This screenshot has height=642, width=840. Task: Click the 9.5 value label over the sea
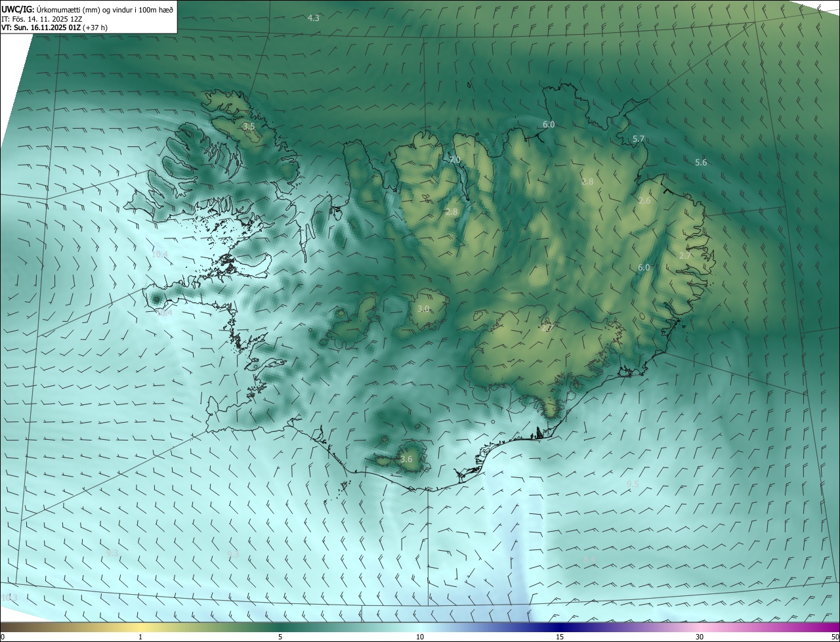tap(633, 484)
